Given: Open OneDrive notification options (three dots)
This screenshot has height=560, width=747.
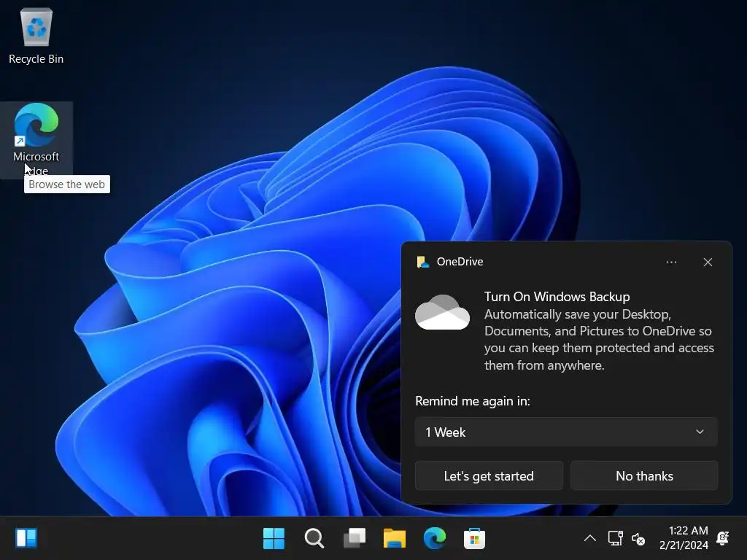Looking at the screenshot, I should 671,262.
